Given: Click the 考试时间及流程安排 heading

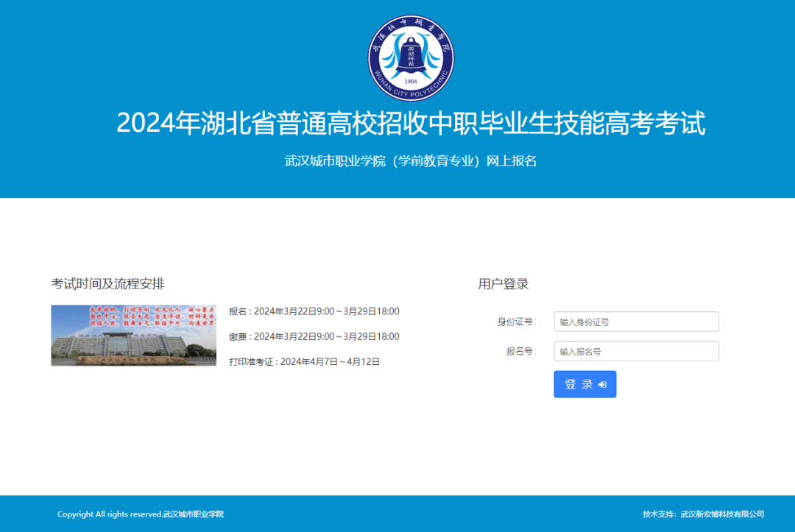Looking at the screenshot, I should [x=107, y=283].
